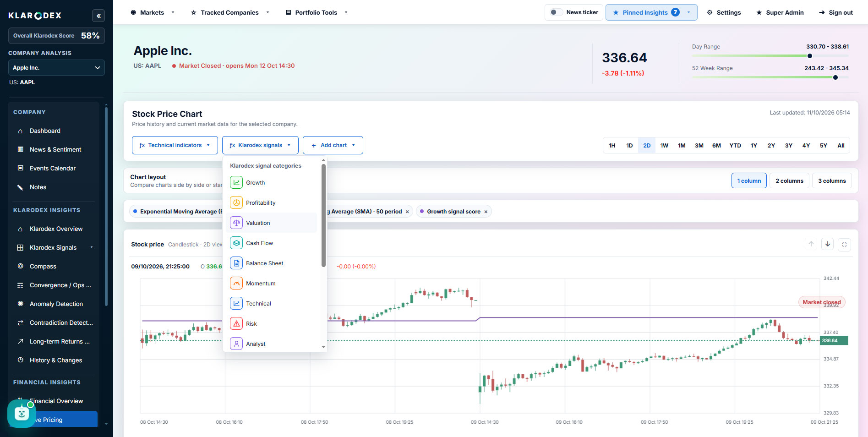868x437 pixels.
Task: Switch layout to 2 columns
Action: pos(789,181)
